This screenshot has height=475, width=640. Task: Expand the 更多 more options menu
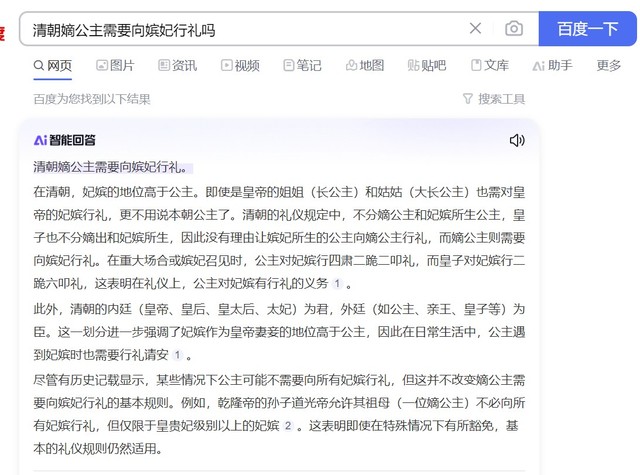(608, 66)
